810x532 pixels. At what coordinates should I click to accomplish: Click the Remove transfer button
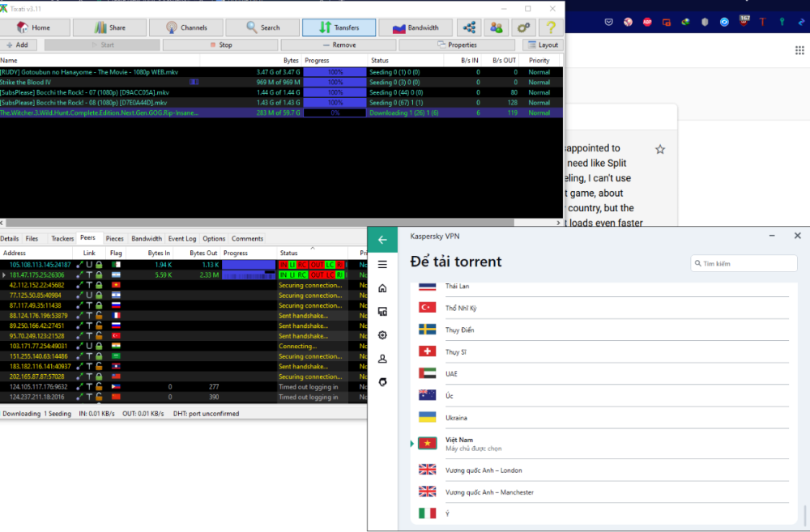tap(339, 45)
